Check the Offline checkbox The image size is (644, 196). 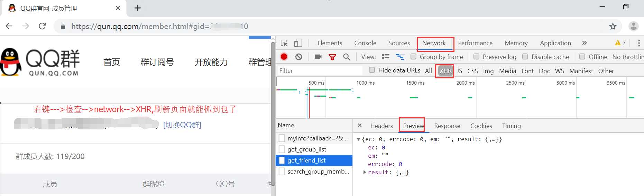tap(582, 56)
